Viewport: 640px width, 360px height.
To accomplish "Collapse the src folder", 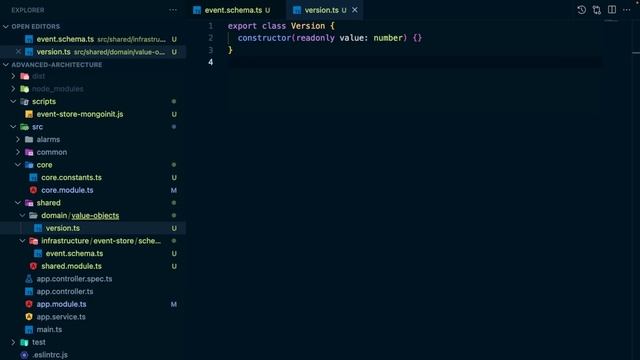I will (x=13, y=127).
